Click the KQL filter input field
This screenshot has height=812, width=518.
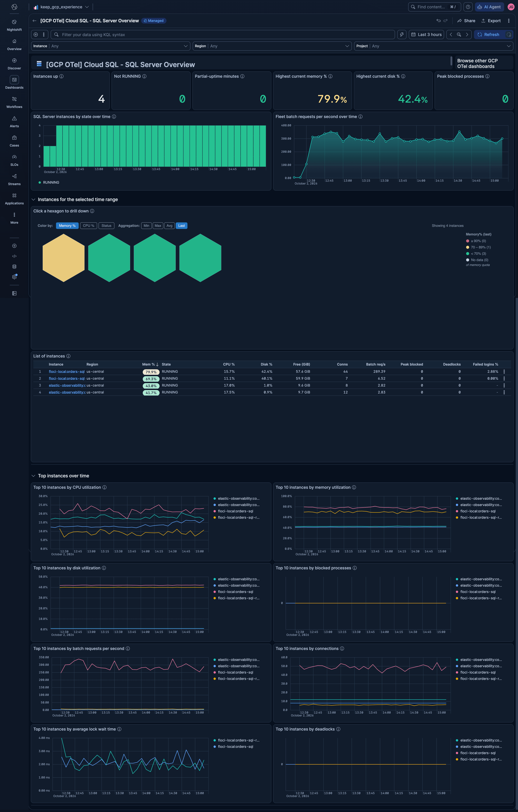[x=223, y=34]
